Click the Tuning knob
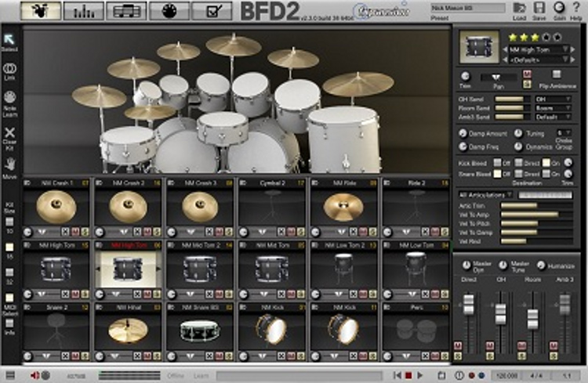Viewport: 588px width, 383px height. (518, 133)
